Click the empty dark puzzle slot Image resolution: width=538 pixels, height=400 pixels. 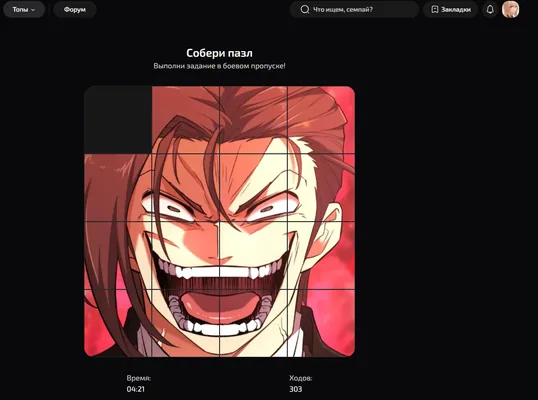click(118, 120)
